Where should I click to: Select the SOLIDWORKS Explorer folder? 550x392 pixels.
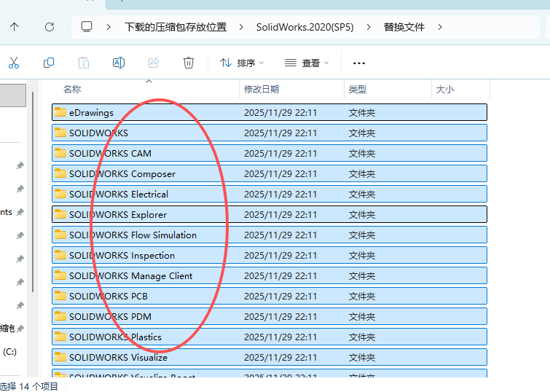point(270,214)
